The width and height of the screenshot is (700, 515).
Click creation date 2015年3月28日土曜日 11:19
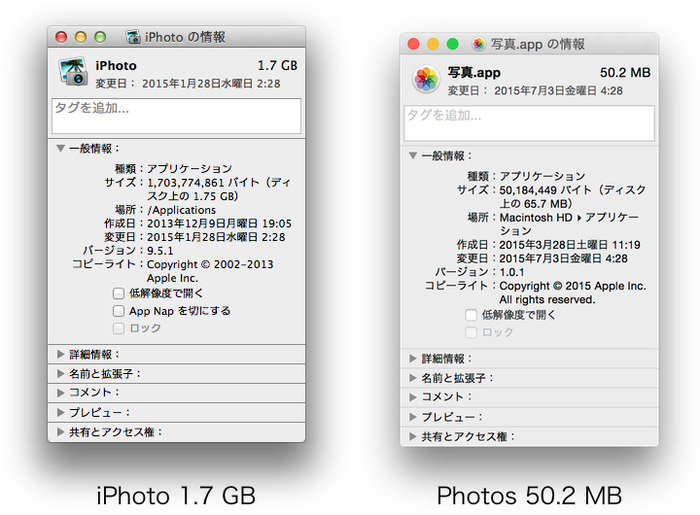click(x=570, y=245)
